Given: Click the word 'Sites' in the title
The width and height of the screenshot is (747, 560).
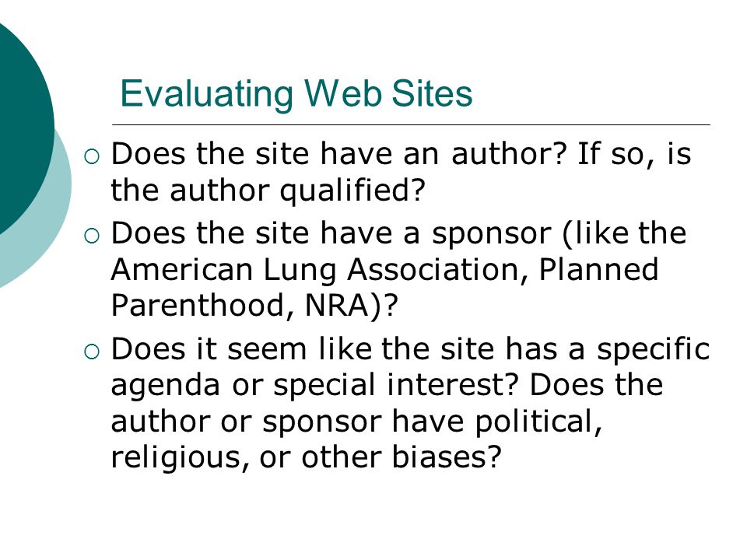Looking at the screenshot, I should click(x=432, y=93).
